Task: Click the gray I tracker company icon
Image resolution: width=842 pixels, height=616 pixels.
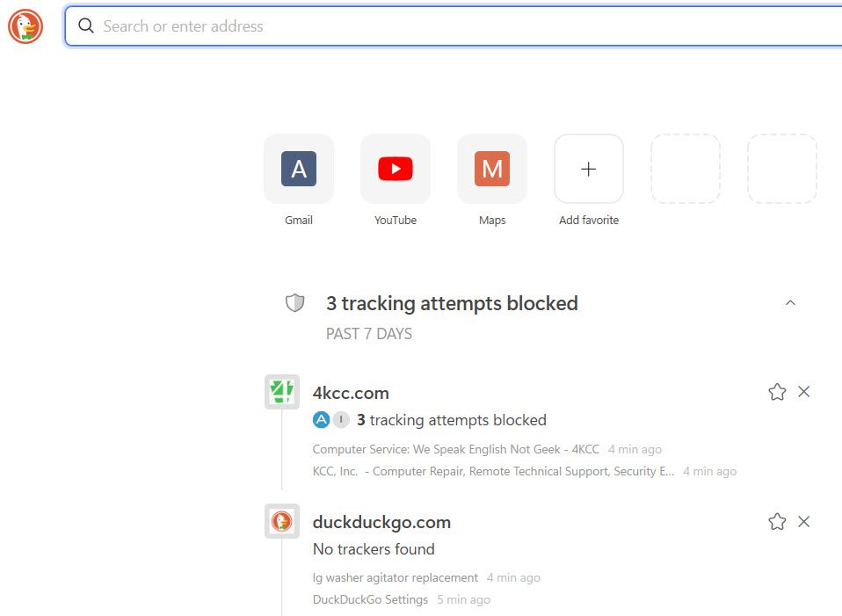Action: pos(341,419)
